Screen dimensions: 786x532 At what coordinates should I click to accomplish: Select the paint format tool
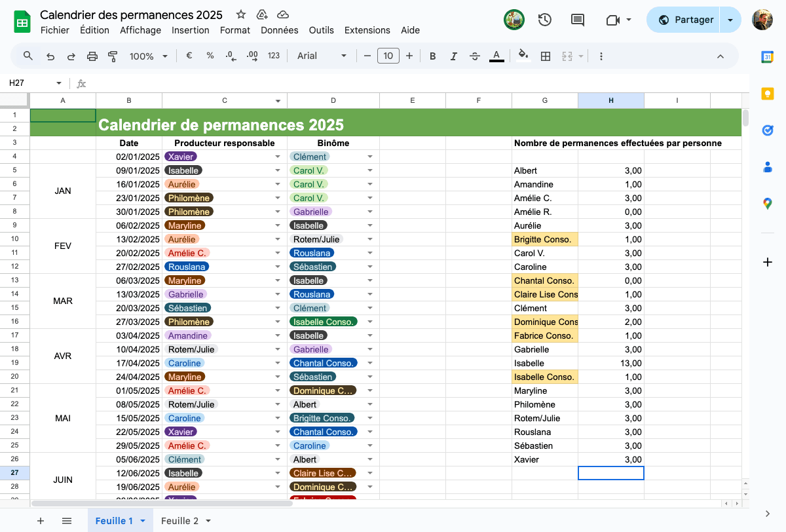pos(113,56)
